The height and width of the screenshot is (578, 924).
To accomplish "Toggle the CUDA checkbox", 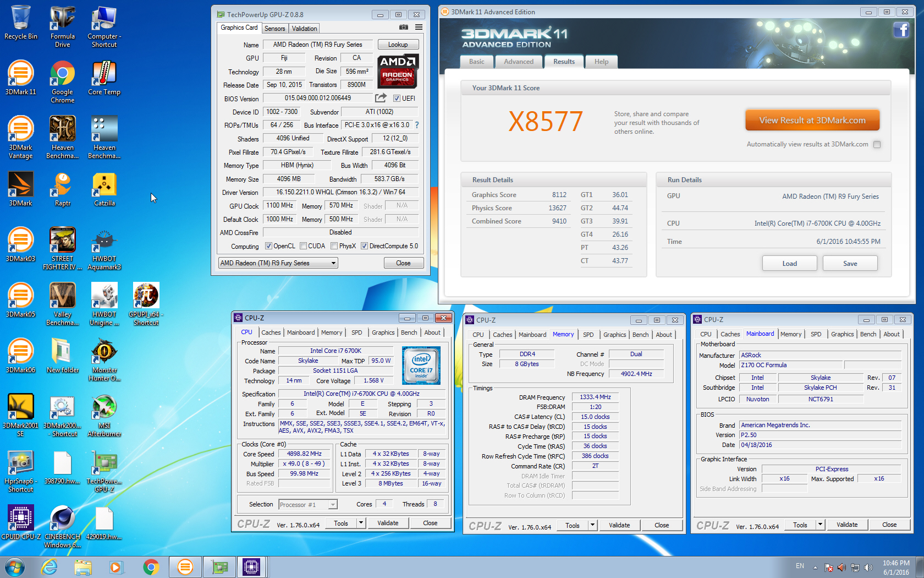I will 303,246.
